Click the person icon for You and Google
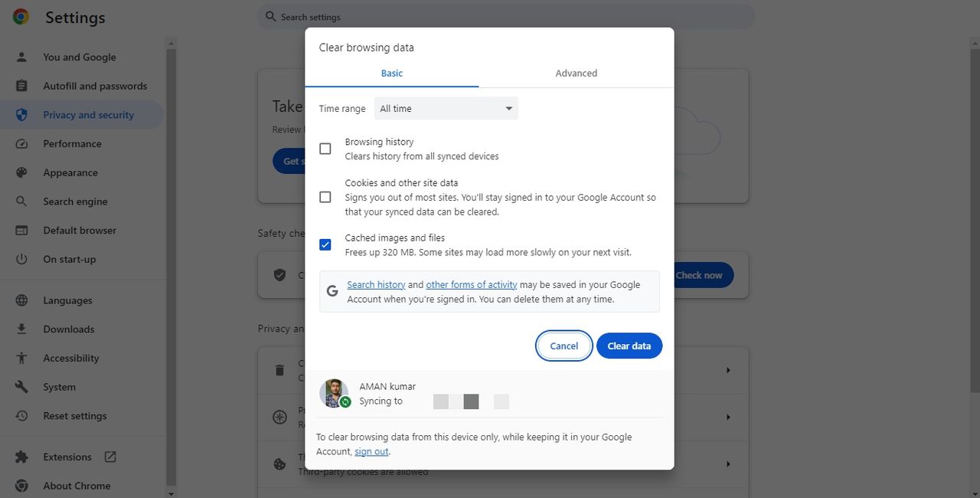Viewport: 980px width, 498px height. click(21, 57)
